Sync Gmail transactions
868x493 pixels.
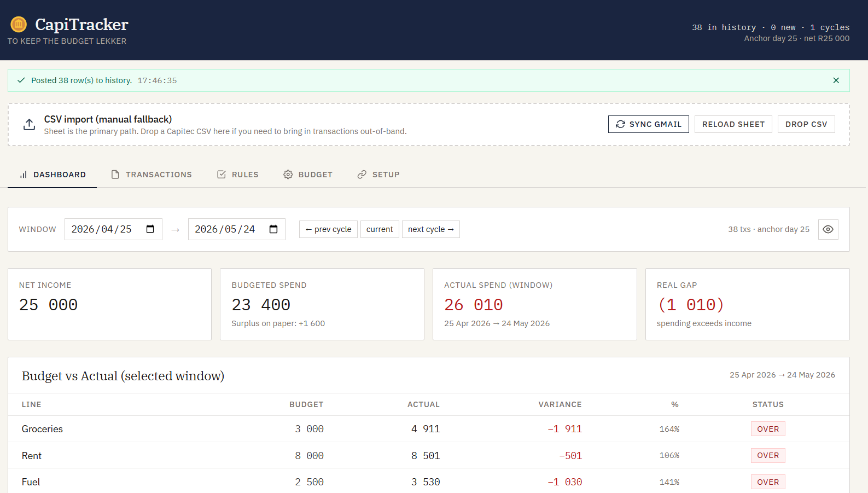[x=648, y=124]
